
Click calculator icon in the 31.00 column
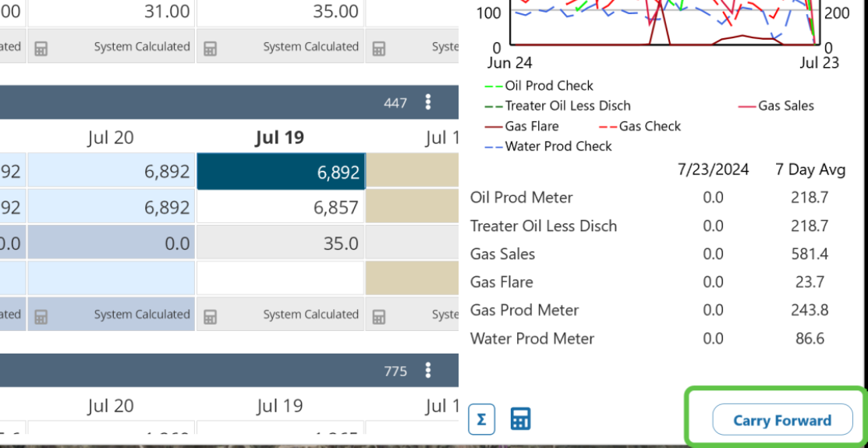click(x=41, y=48)
